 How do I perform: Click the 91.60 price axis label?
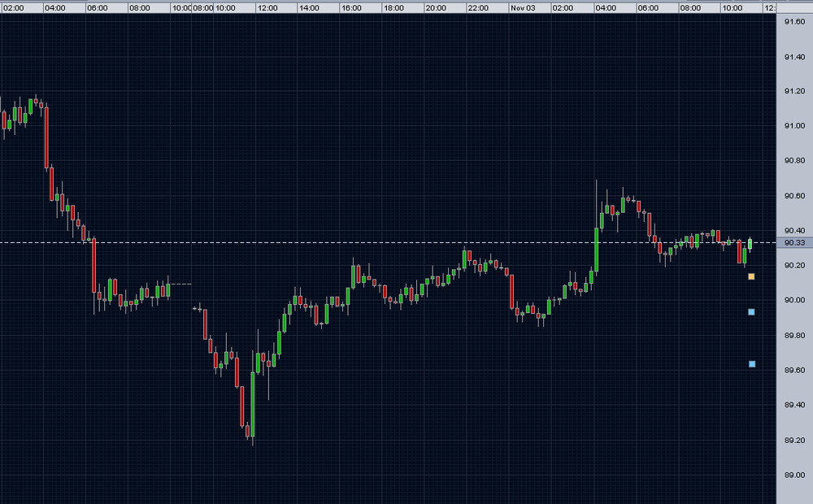[794, 22]
